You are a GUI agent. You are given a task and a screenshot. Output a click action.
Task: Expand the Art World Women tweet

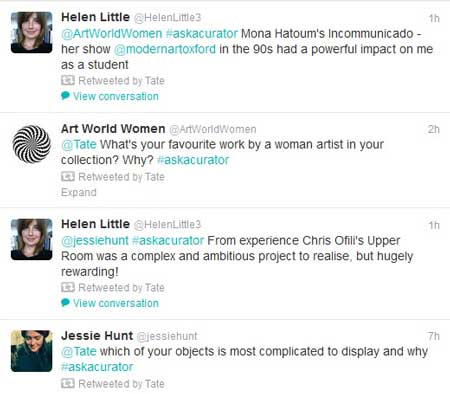coord(79,192)
